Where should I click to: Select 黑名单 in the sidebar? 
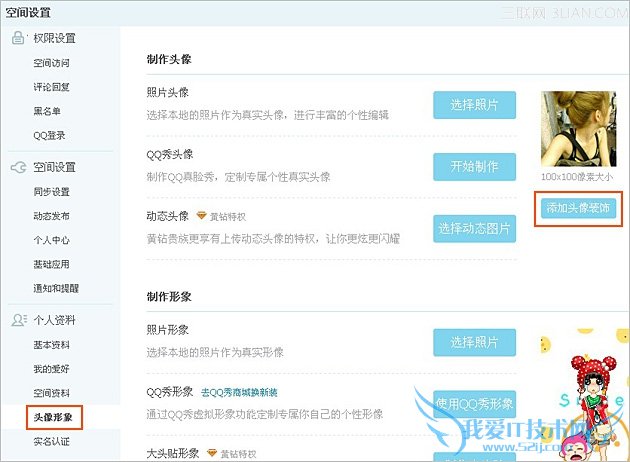[x=47, y=111]
